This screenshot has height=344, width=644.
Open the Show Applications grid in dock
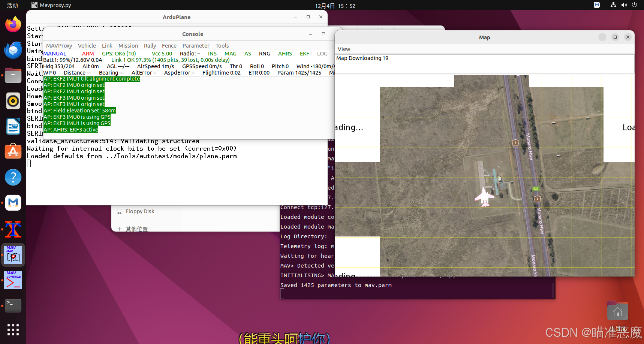(x=13, y=330)
